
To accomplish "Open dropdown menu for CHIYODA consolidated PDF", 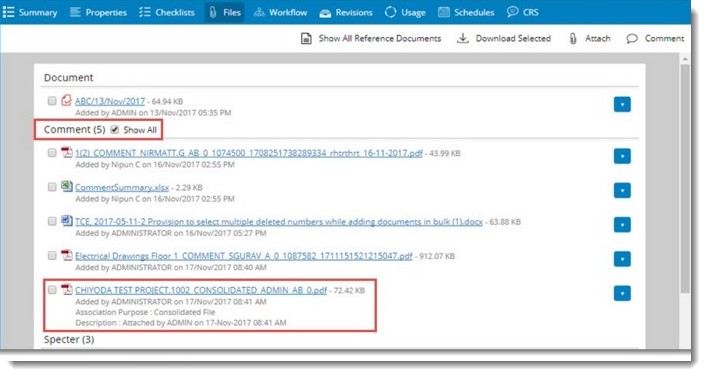I will coord(622,293).
